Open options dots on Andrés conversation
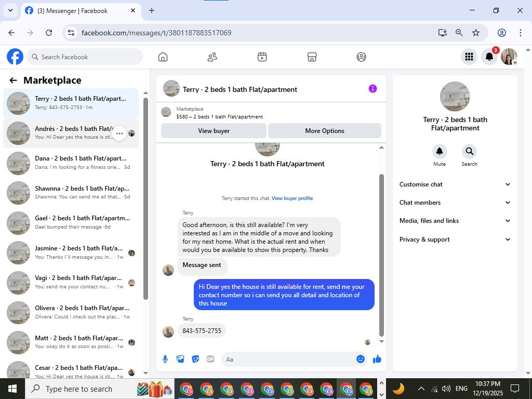Image resolution: width=532 pixels, height=399 pixels. pos(119,134)
